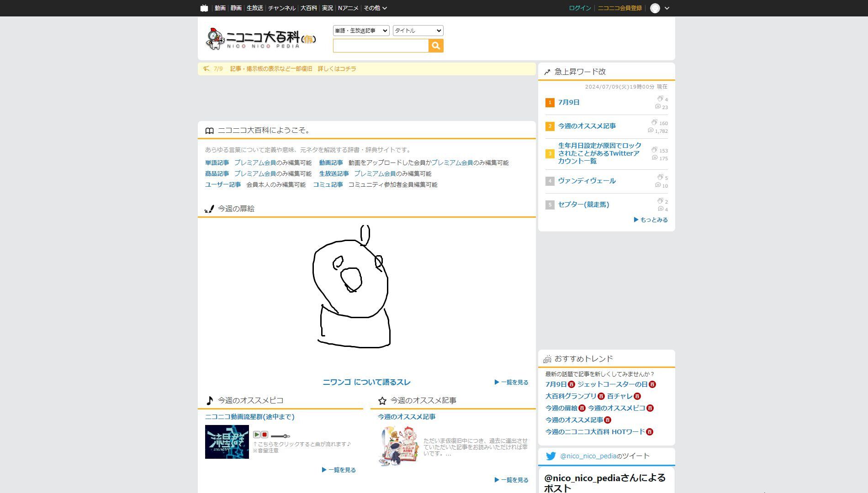The width and height of the screenshot is (868, 493).
Task: Click the ログイン link
Action: point(580,8)
